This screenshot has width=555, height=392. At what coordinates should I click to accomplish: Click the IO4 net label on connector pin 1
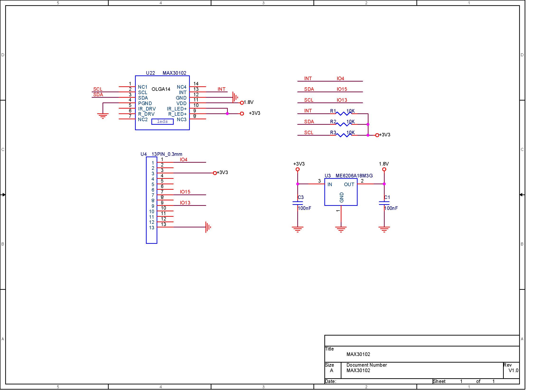pos(183,159)
